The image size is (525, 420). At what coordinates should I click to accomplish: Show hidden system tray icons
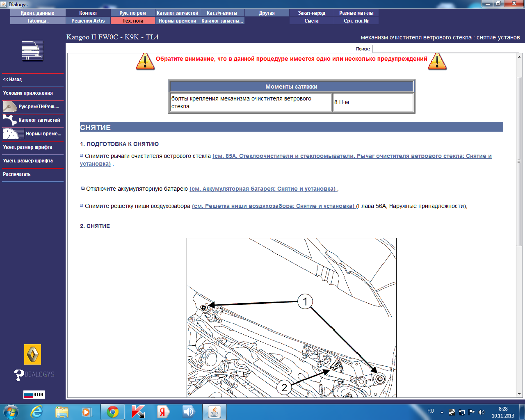point(442,412)
